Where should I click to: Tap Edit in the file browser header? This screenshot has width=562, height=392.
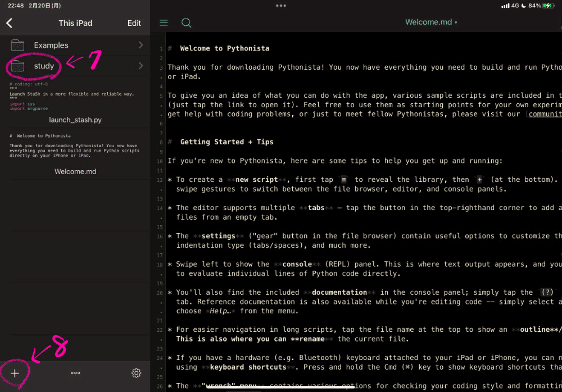(x=134, y=23)
